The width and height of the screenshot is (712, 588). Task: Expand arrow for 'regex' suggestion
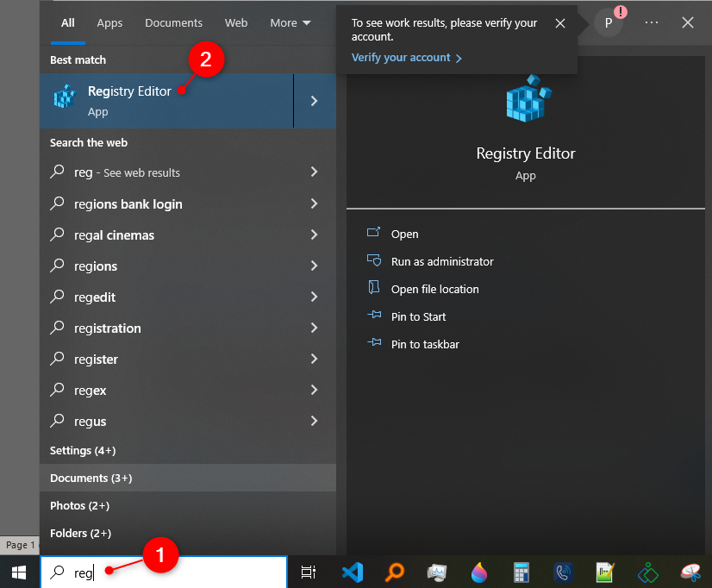pos(315,390)
